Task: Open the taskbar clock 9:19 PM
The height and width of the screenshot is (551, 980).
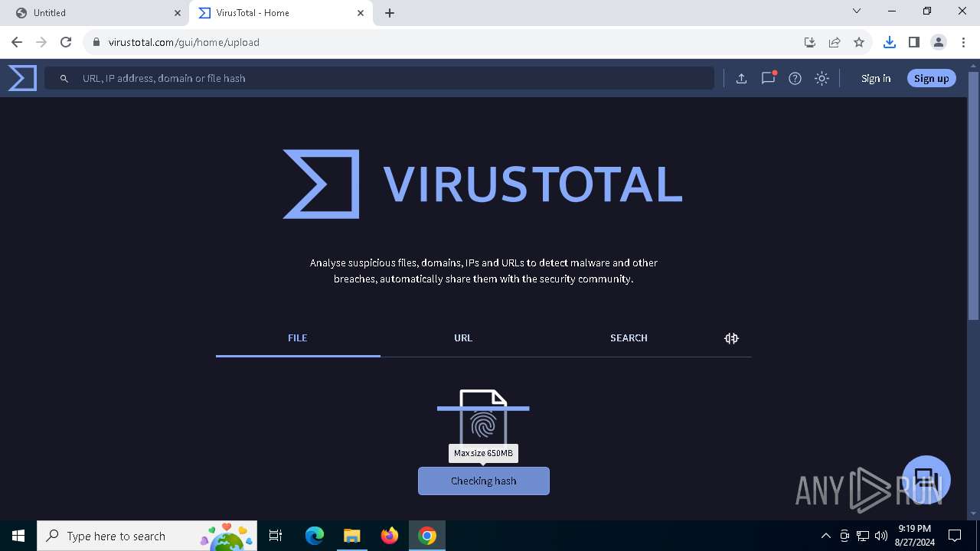Action: [x=914, y=536]
